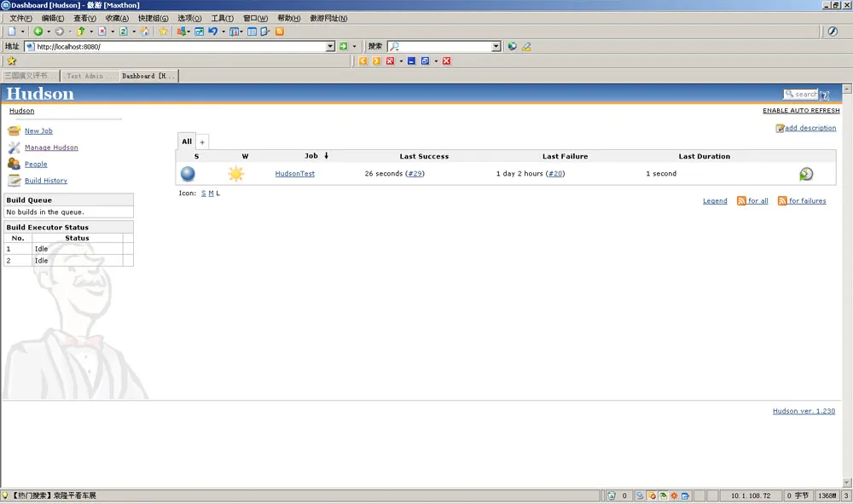
Task: Click the New Job icon in sidebar
Action: click(x=14, y=130)
